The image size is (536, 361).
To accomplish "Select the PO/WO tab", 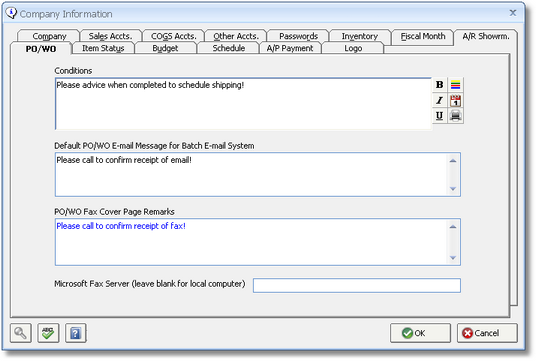I will (41, 49).
